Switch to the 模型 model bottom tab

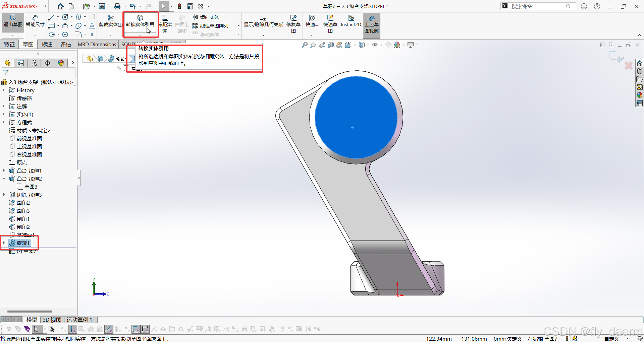click(x=32, y=320)
